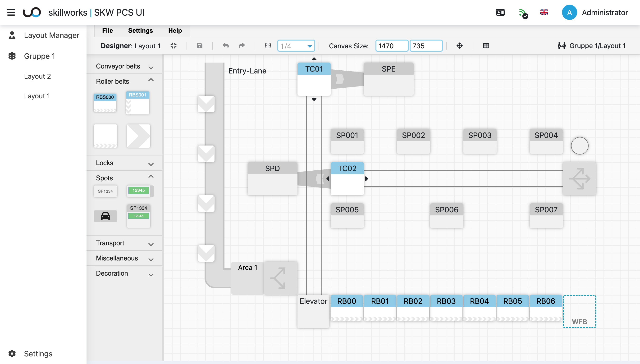
Task: Open the contact card icon in header
Action: [500, 12]
